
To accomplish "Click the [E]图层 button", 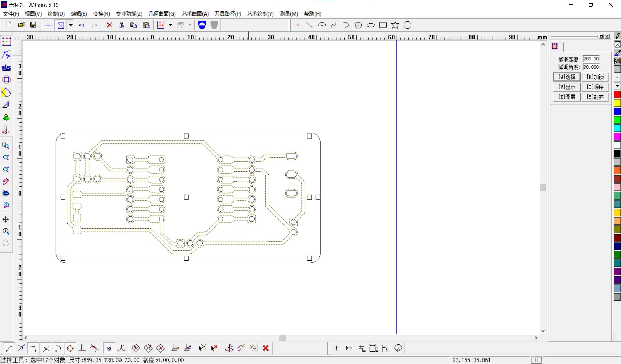I will coord(567,97).
